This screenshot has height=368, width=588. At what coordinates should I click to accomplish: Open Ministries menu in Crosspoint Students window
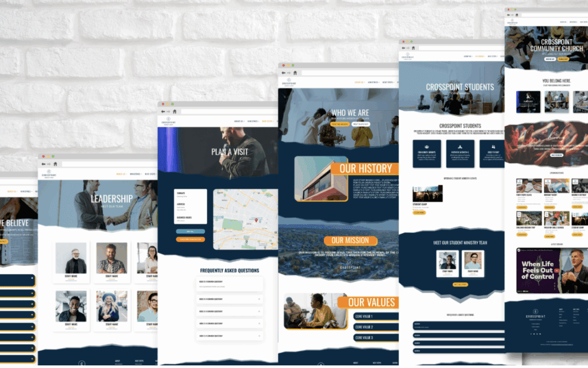pyautogui.click(x=480, y=56)
